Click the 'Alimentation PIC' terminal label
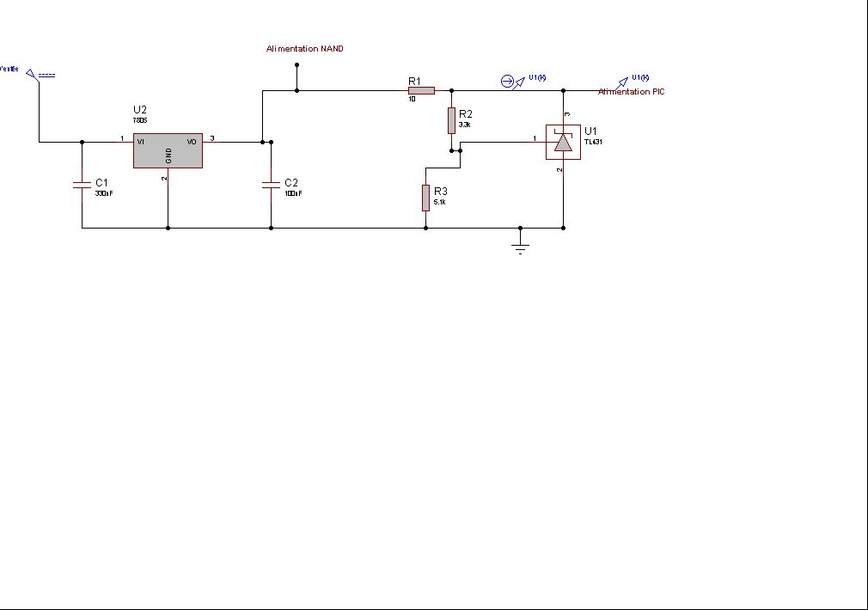This screenshot has height=610, width=868. pyautogui.click(x=631, y=92)
